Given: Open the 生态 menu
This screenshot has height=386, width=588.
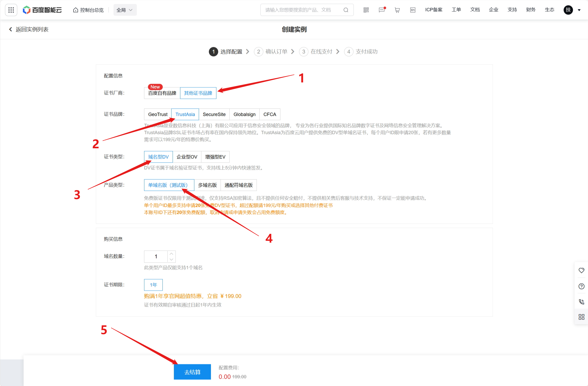Looking at the screenshot, I should [549, 10].
